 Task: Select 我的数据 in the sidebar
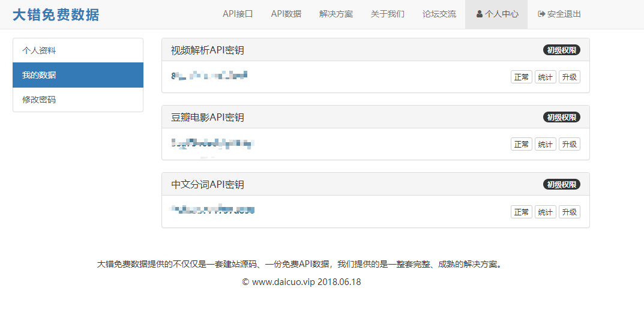78,75
